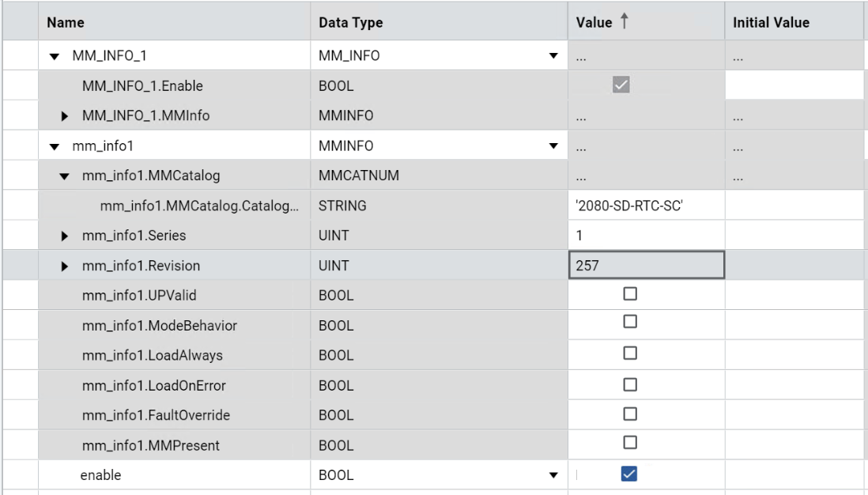
Task: Select the catalog value '2080-SD-RTC-SC' cell
Action: (644, 207)
